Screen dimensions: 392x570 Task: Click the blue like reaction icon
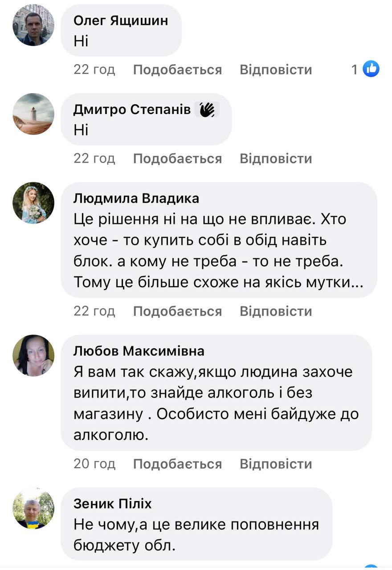pyautogui.click(x=371, y=69)
